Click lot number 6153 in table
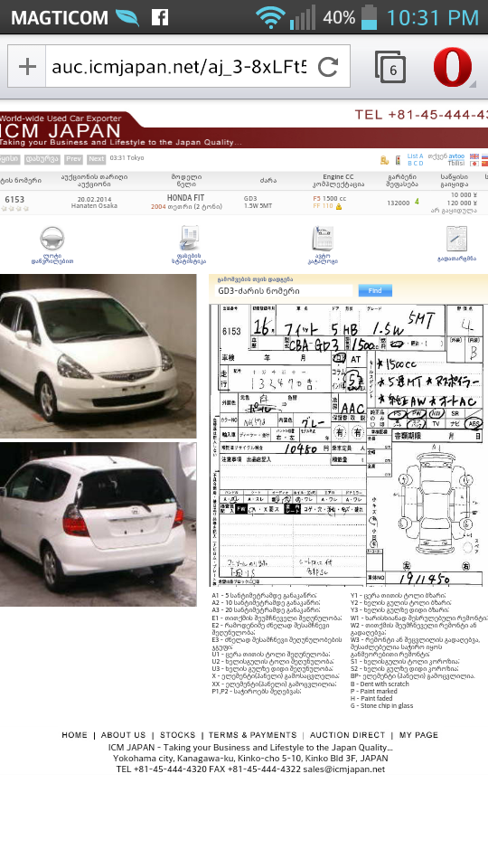The height and width of the screenshot is (868, 488). pyautogui.click(x=14, y=199)
